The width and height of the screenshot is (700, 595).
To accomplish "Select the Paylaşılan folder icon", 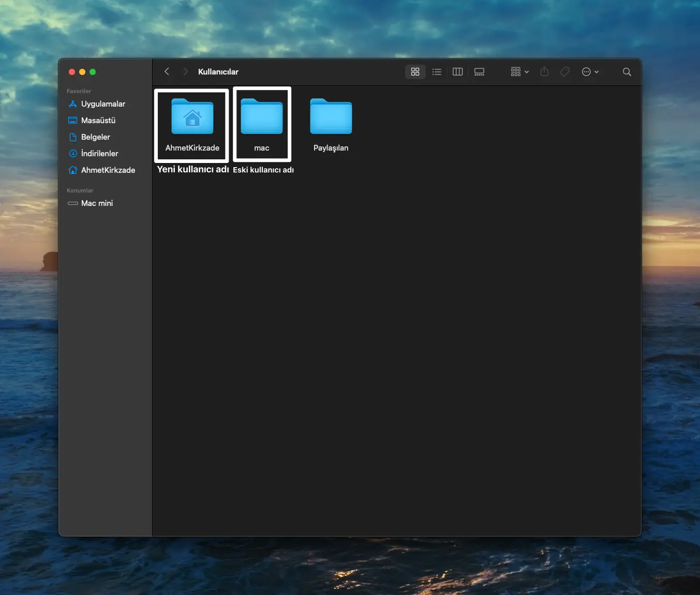I will [331, 116].
